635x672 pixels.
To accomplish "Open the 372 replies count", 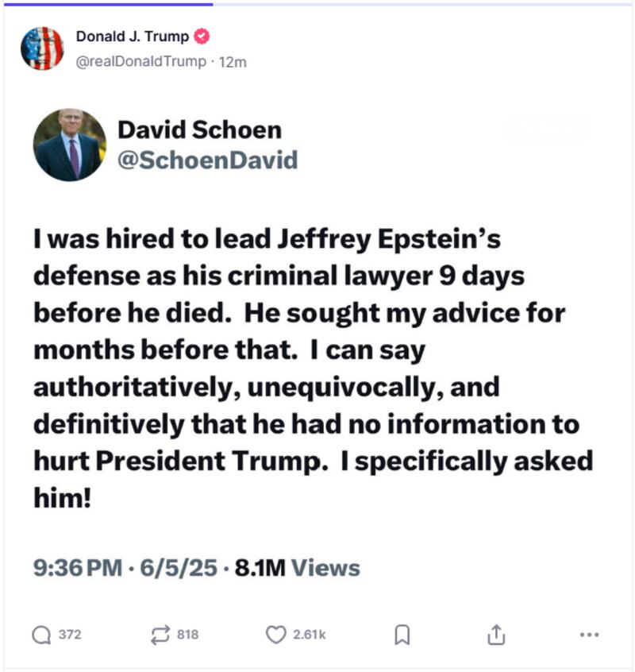I will [x=67, y=633].
